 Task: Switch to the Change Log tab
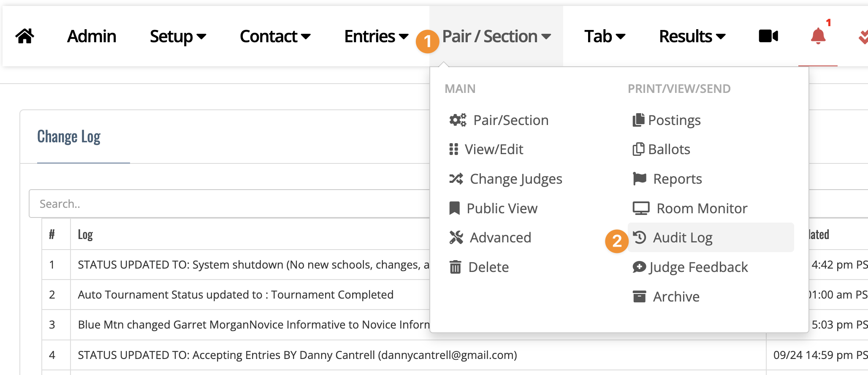pyautogui.click(x=69, y=137)
